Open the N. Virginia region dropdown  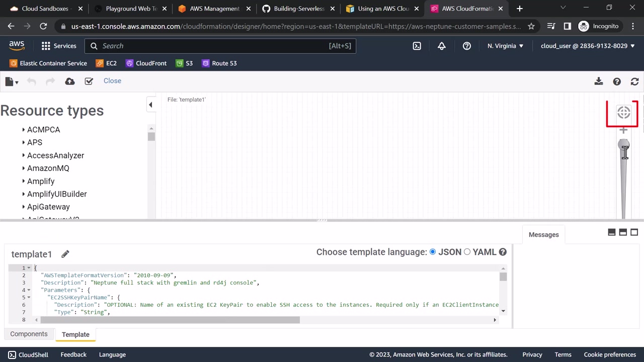pos(505,46)
